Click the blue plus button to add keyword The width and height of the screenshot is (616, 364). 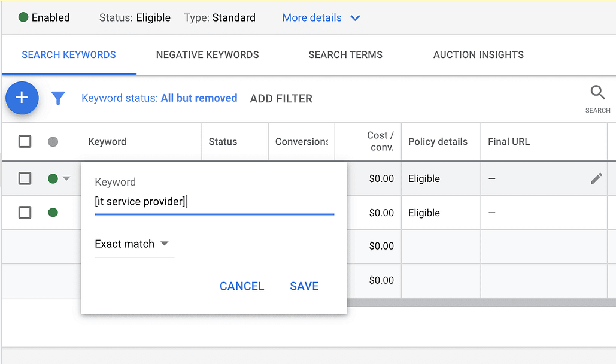22,98
